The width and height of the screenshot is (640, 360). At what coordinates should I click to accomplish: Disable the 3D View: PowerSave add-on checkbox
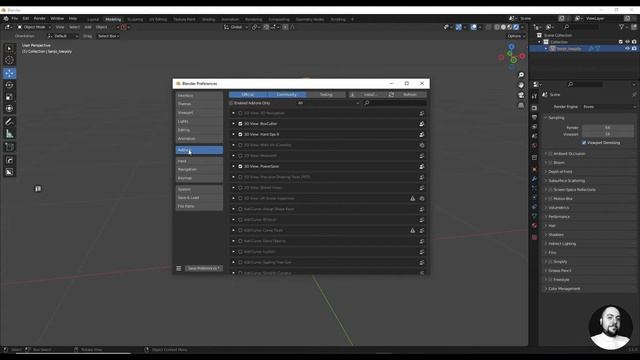click(x=240, y=167)
